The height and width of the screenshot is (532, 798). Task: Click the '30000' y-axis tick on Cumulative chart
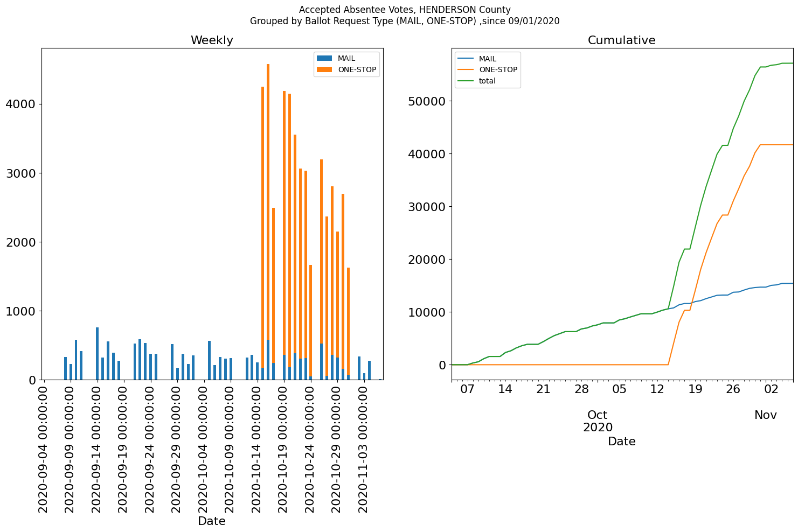point(427,207)
